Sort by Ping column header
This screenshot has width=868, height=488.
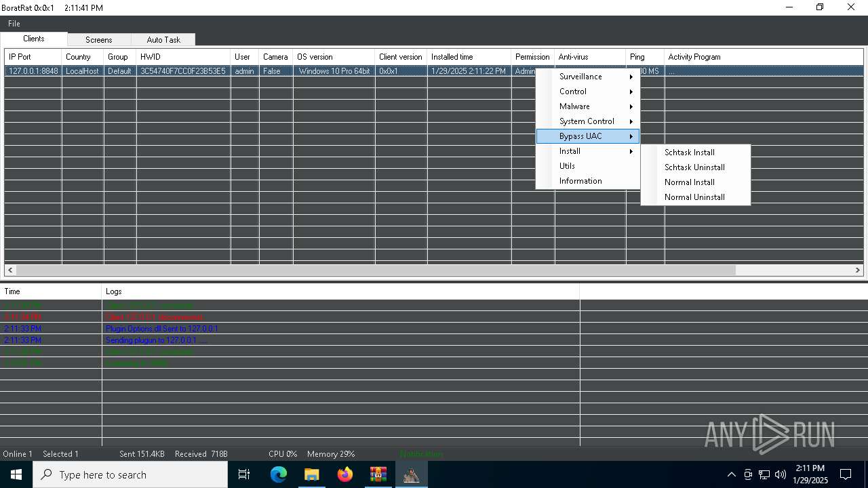point(645,57)
